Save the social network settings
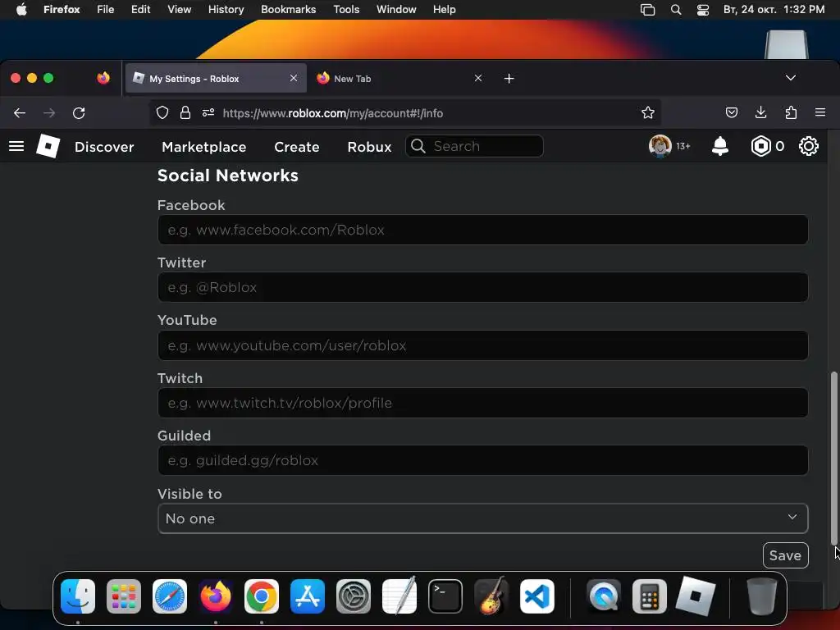 tap(785, 555)
